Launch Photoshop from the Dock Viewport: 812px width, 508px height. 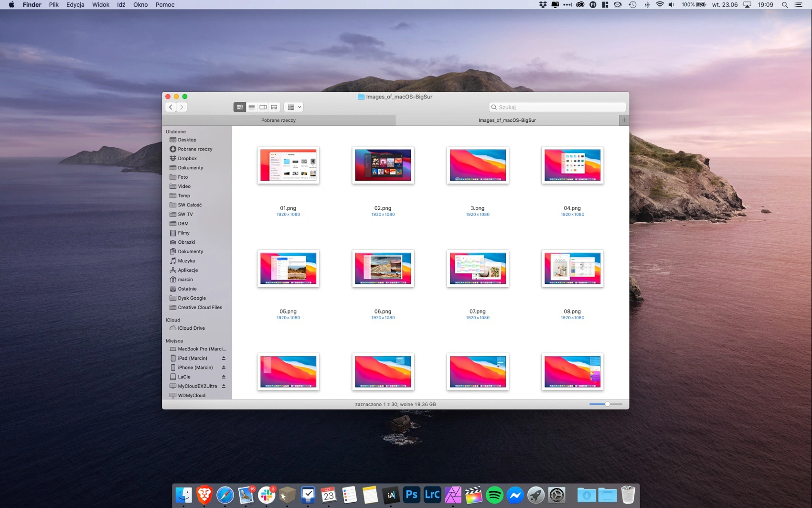[411, 495]
